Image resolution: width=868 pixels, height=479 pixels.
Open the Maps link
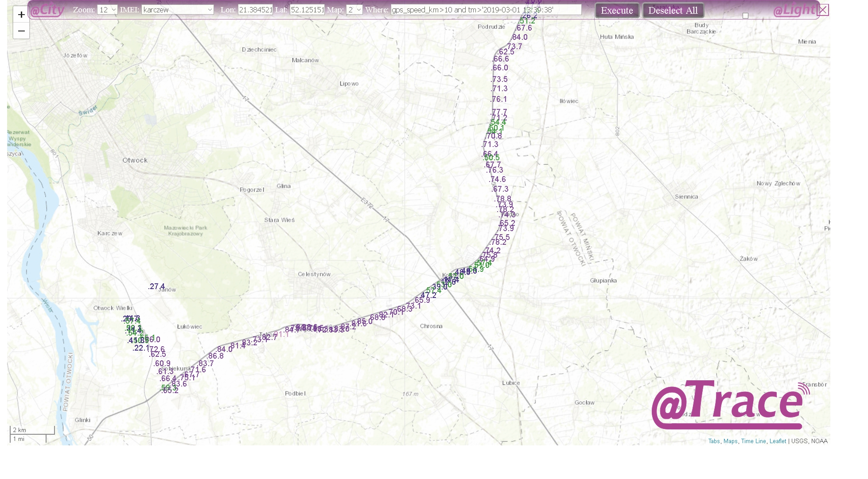coord(730,441)
